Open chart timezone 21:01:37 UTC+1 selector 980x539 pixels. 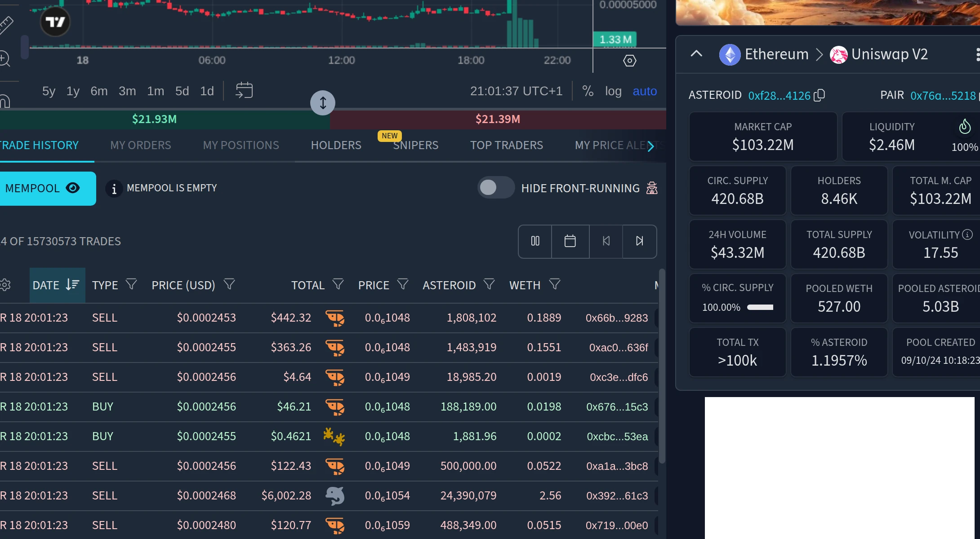[x=516, y=91]
